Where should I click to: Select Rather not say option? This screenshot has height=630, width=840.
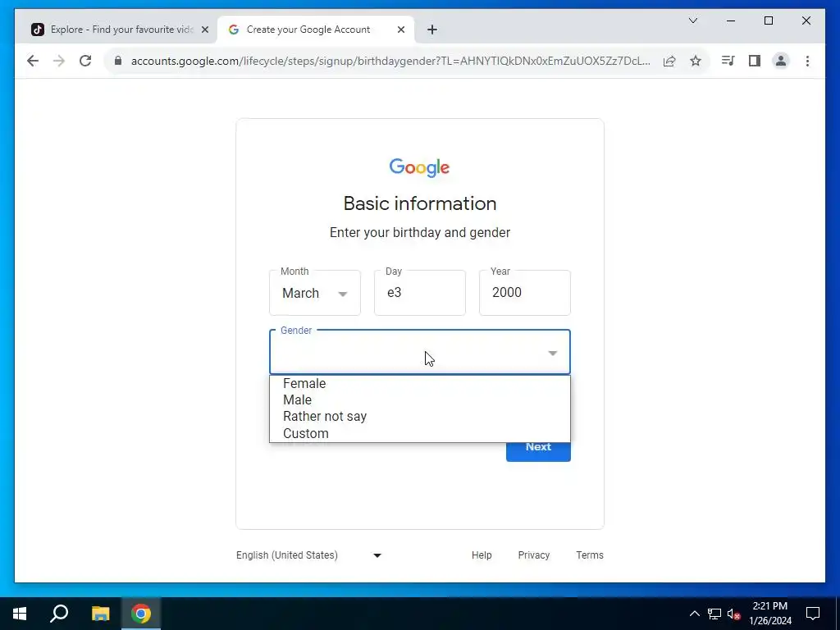point(420,417)
